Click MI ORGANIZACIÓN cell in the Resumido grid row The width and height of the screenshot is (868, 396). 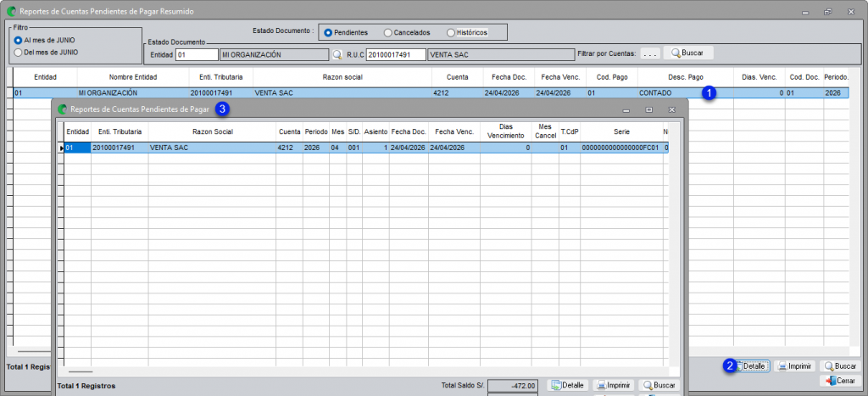pos(133,93)
